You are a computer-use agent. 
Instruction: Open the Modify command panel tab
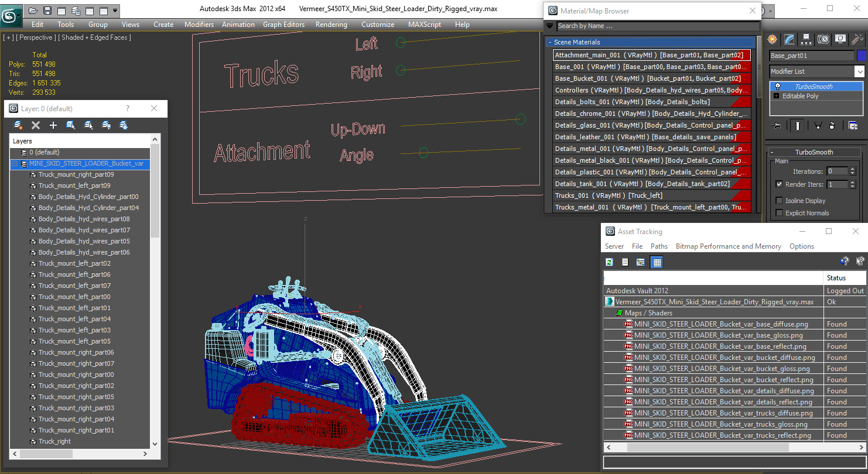(790, 39)
